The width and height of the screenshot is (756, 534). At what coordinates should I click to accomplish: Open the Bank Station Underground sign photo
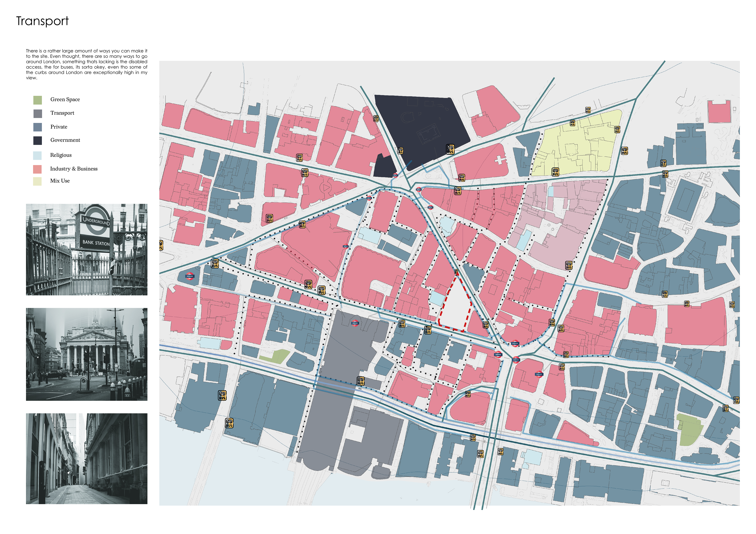click(x=87, y=249)
